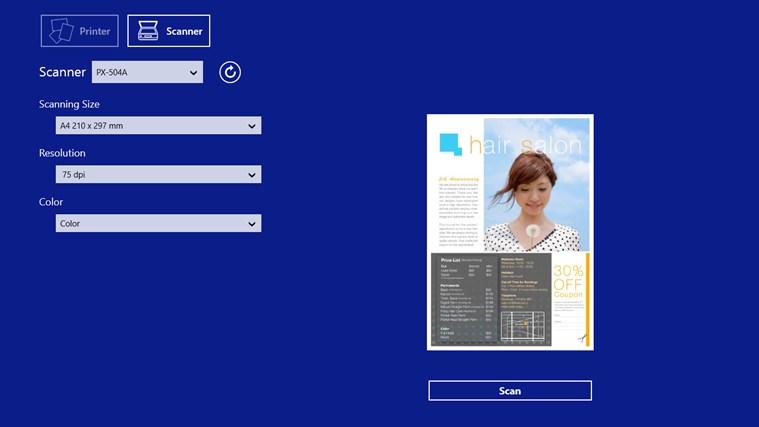
Task: Open the 75 dpi Resolution dropdown
Action: coord(158,174)
